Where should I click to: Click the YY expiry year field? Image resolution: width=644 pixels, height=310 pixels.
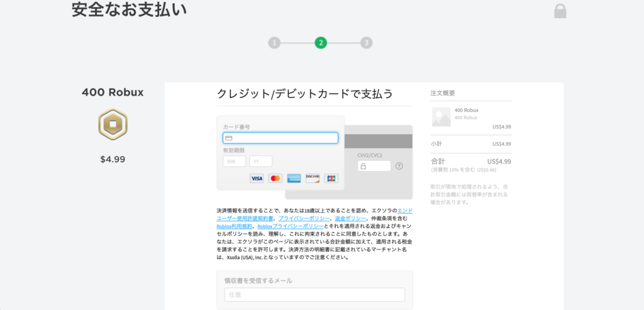261,162
